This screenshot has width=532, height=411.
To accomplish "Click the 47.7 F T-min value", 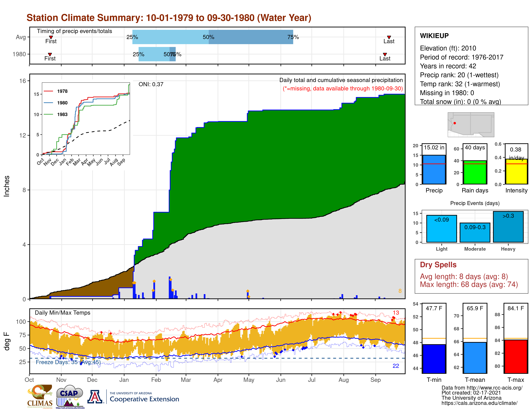I will [434, 308].
